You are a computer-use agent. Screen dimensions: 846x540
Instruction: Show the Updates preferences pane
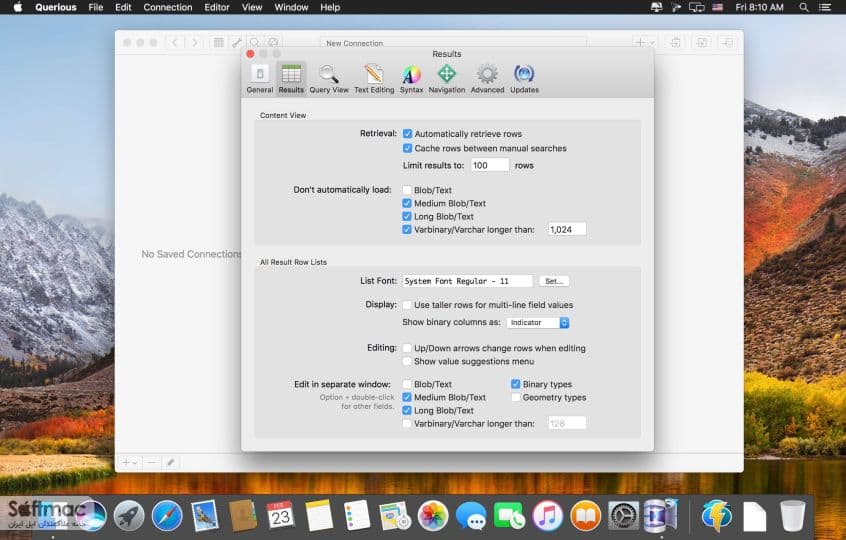coord(524,79)
